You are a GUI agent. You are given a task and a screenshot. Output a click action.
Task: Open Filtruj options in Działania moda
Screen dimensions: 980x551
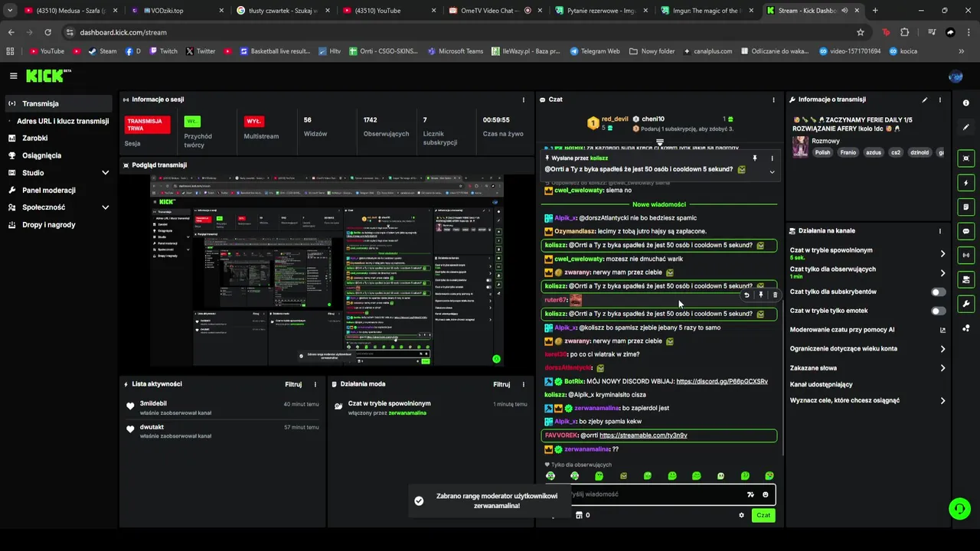(501, 384)
